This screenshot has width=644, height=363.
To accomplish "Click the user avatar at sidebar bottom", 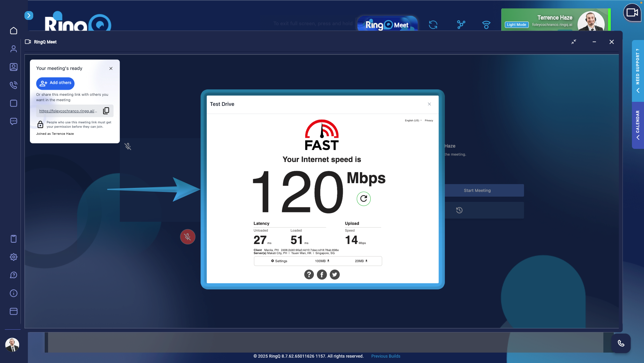I will point(12,345).
